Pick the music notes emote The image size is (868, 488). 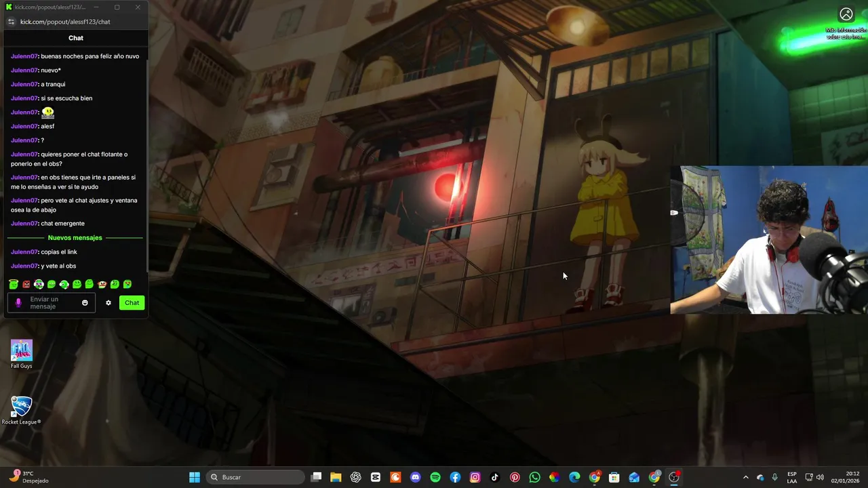click(115, 284)
